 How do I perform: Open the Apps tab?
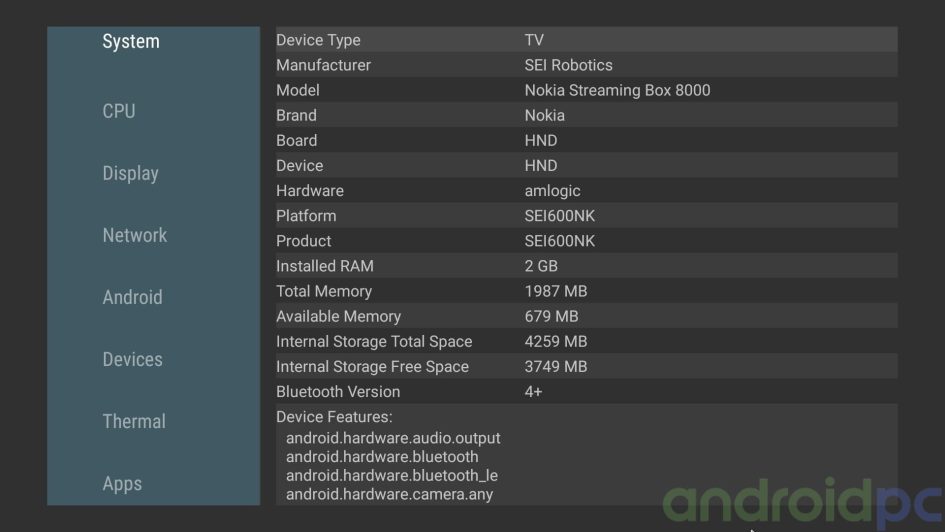[x=122, y=483]
